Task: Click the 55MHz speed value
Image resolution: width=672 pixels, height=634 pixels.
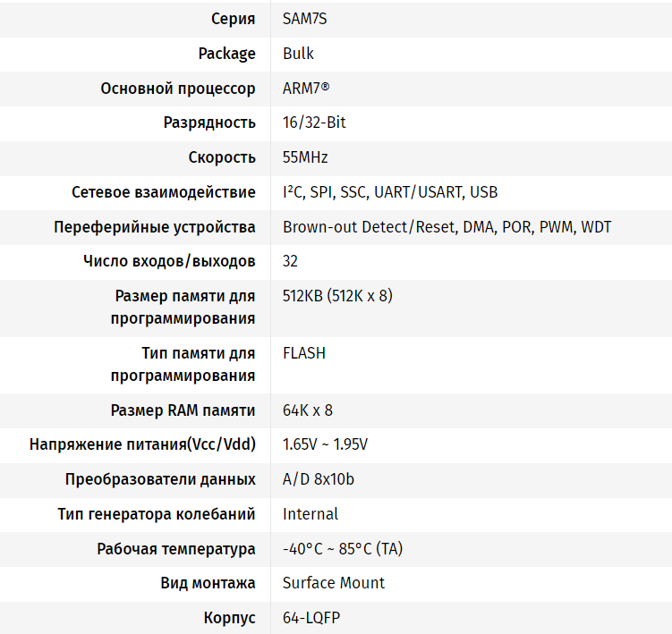Action: tap(305, 157)
